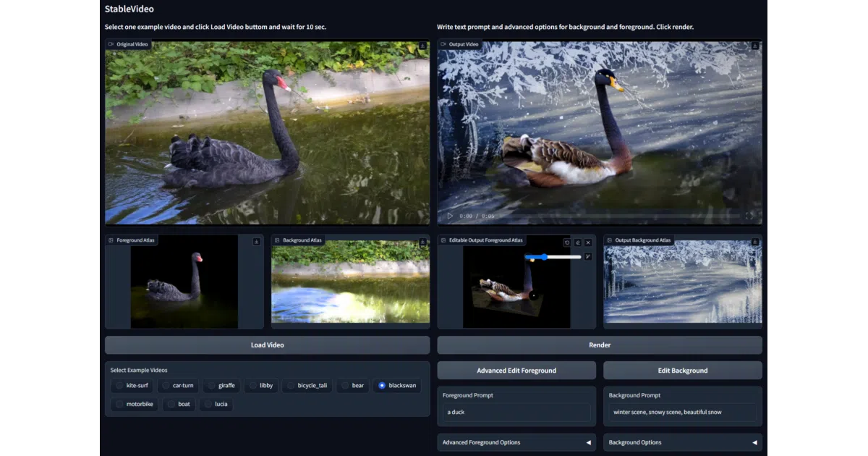Download the Original Video
Screen dimensions: 868x456
point(422,45)
